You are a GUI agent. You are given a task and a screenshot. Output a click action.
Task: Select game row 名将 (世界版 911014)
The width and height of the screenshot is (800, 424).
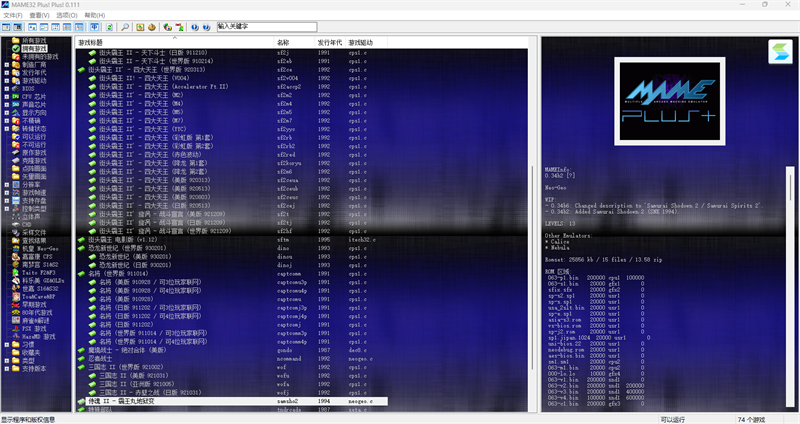coord(232,273)
